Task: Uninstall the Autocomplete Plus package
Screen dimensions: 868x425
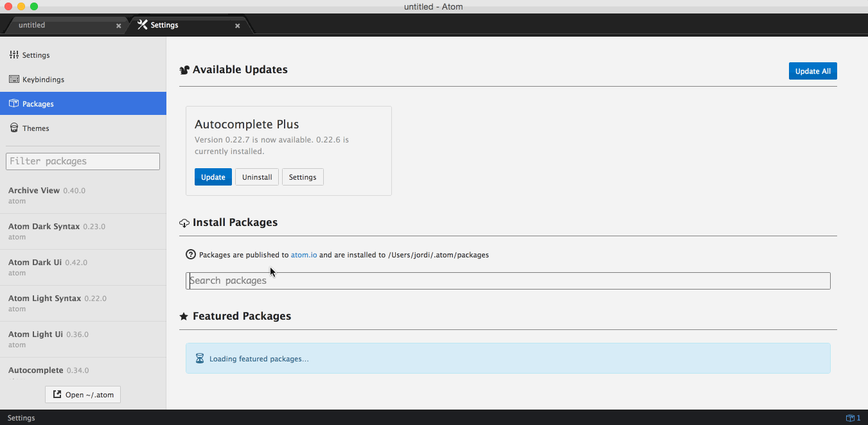Action: pyautogui.click(x=257, y=177)
